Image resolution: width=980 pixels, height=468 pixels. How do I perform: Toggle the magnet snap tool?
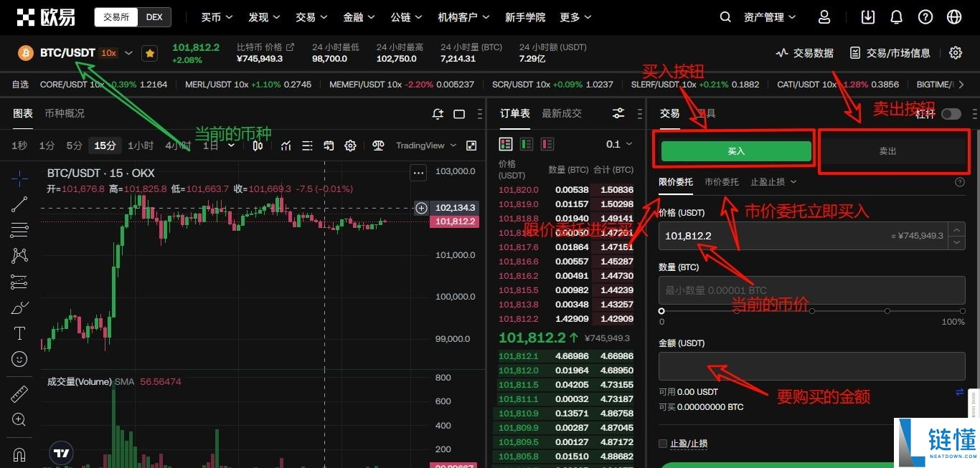(x=19, y=455)
